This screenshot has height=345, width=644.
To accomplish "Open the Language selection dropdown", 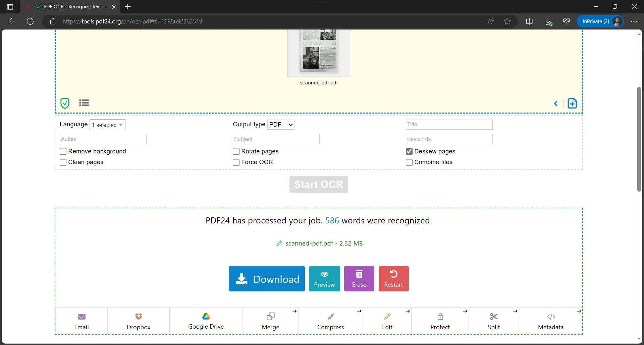I will [x=107, y=125].
